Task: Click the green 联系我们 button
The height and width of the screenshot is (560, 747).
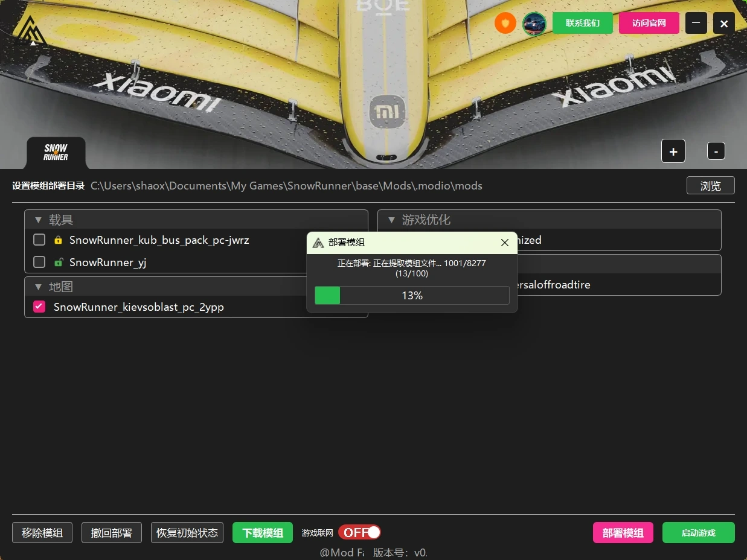Action: point(582,24)
